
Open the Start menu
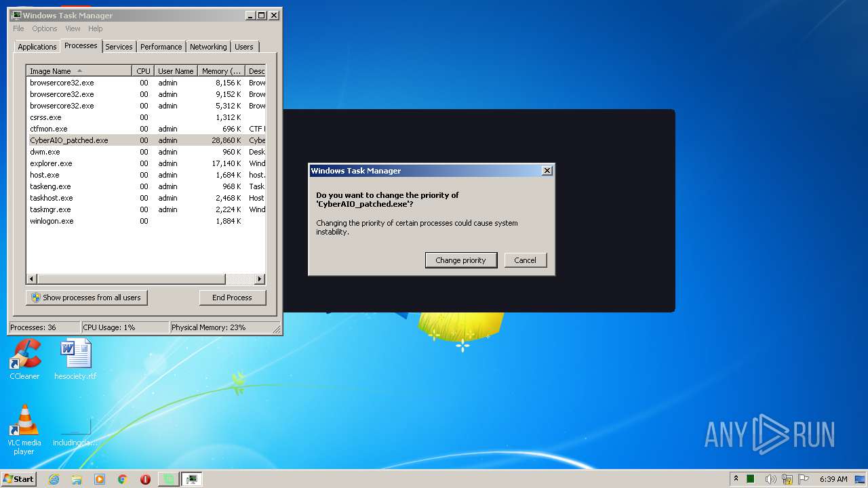coord(19,479)
